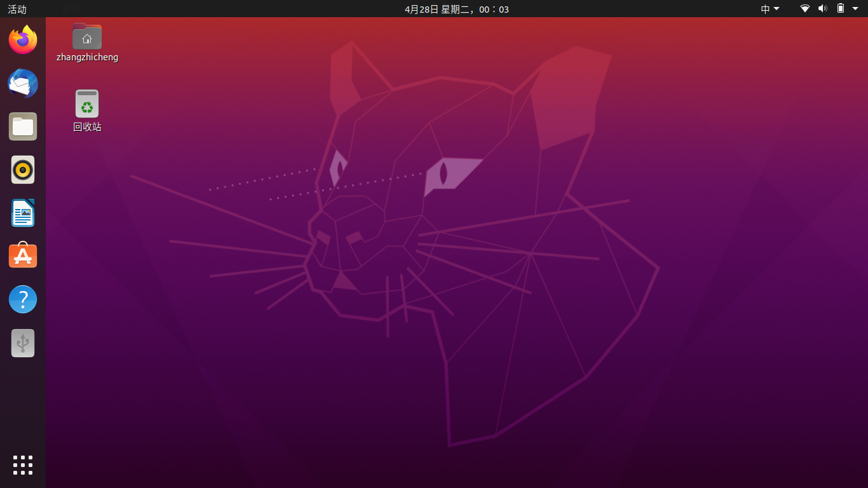Viewport: 868px width, 488px height.
Task: Open the Help question-mark icon
Action: coord(23,299)
